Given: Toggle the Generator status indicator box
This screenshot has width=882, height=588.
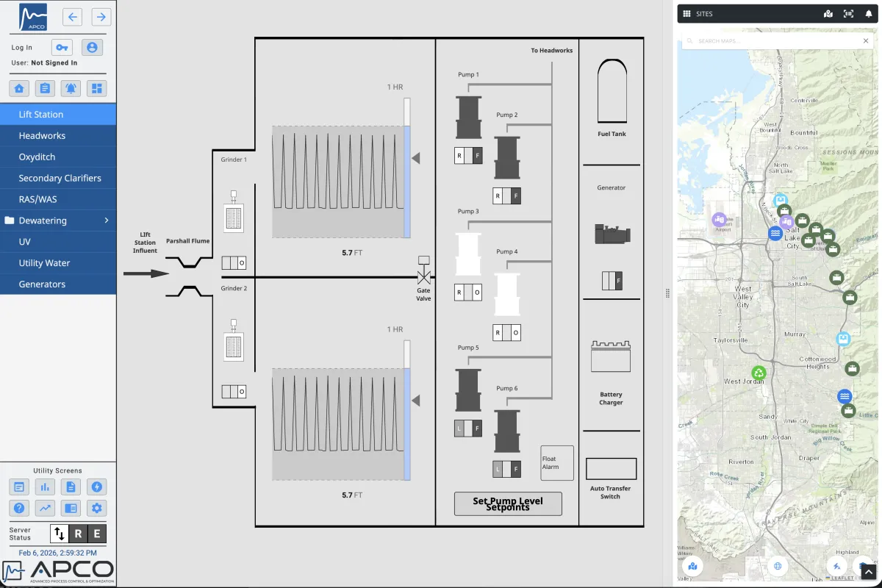Looking at the screenshot, I should pyautogui.click(x=612, y=281).
